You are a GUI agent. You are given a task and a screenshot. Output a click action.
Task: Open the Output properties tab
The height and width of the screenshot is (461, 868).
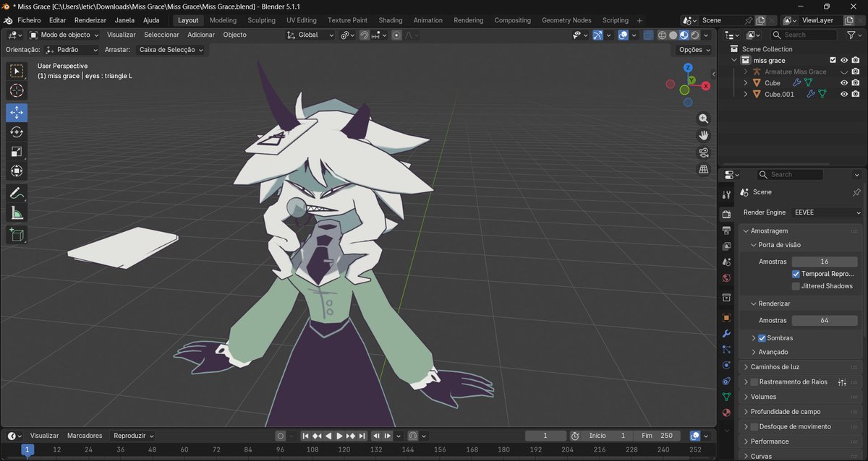727,231
